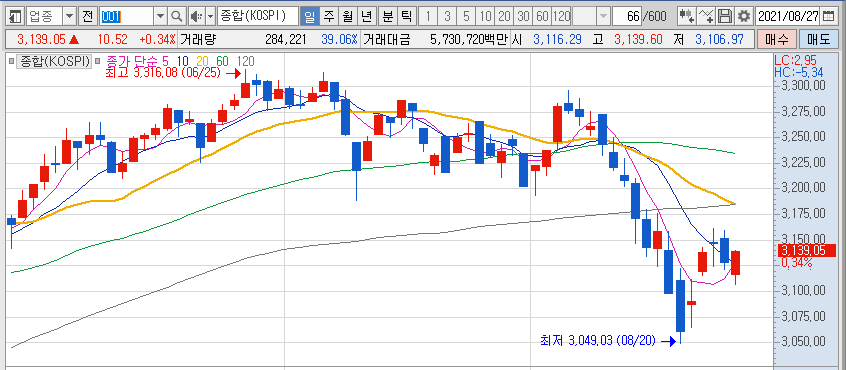Click the 최고 3,316.08 (06/25) label
Screen dimensions: 846x370
[163, 73]
